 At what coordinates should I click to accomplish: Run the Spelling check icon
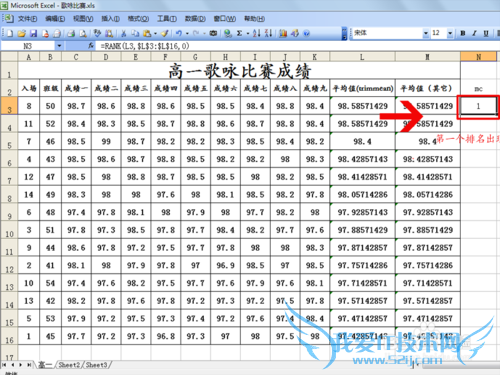(x=97, y=33)
